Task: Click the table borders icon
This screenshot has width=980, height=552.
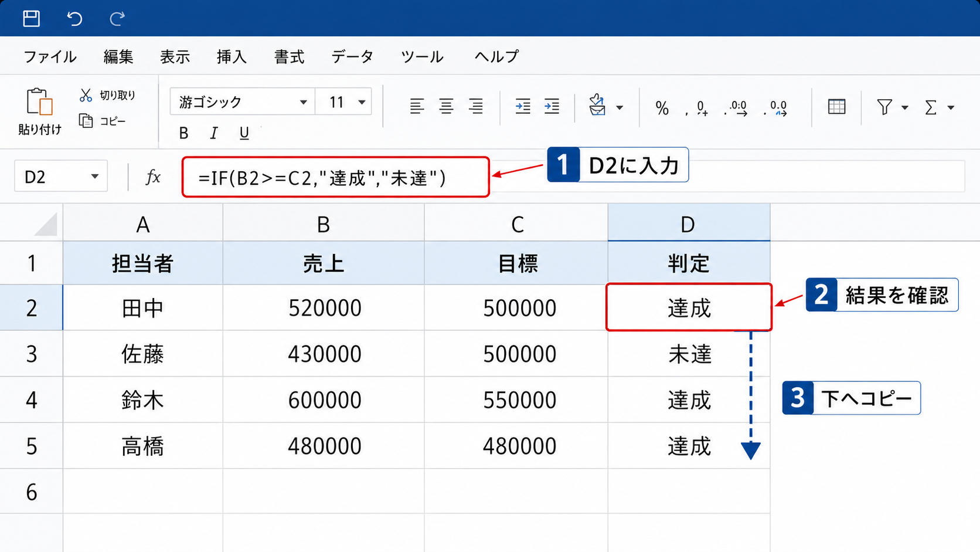Action: tap(836, 107)
